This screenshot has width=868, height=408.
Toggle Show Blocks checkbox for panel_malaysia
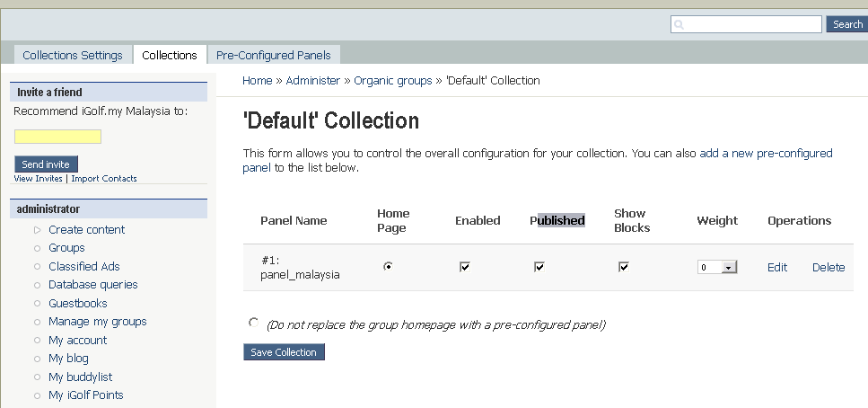point(623,267)
